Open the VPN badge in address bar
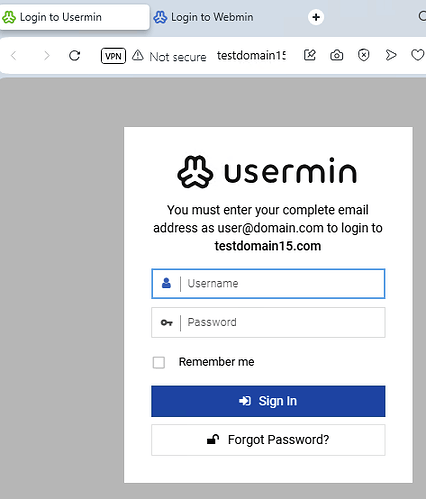Viewport: 426px width, 499px height. click(x=113, y=56)
